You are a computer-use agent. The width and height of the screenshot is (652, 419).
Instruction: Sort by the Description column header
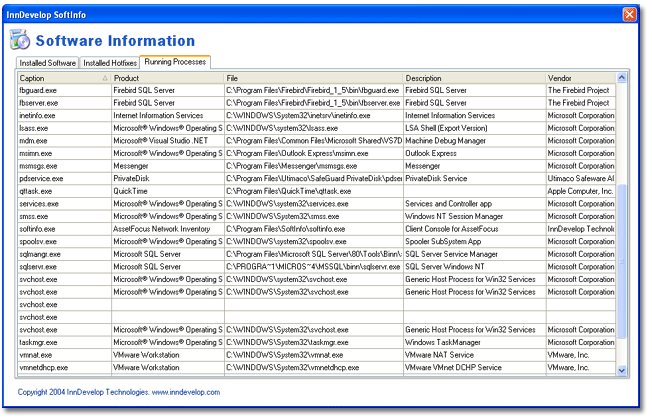[x=474, y=78]
